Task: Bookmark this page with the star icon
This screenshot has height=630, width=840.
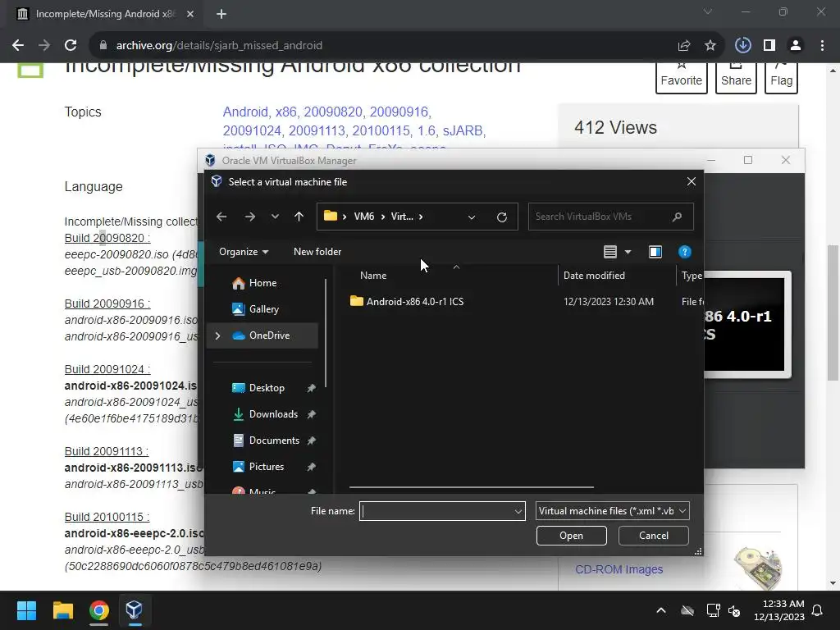Action: [710, 46]
